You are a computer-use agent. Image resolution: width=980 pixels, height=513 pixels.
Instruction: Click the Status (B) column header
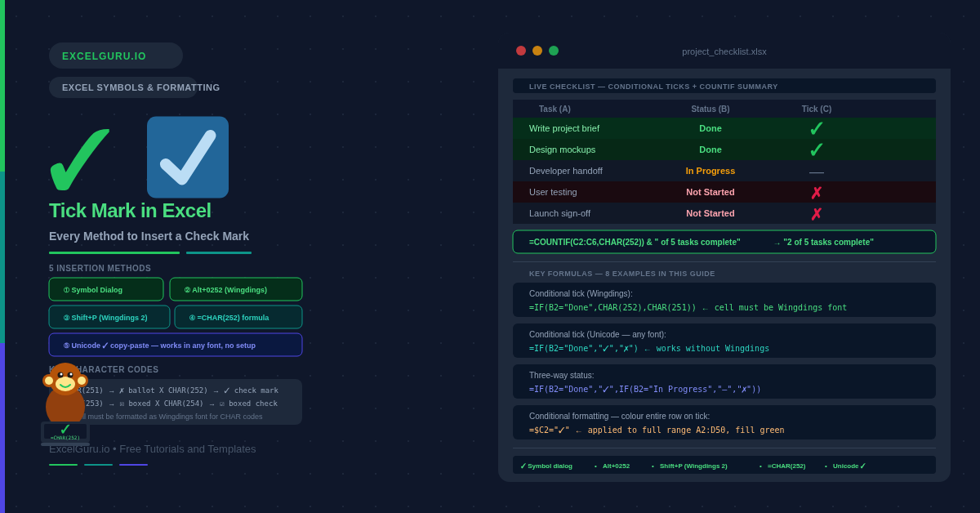tap(710, 109)
